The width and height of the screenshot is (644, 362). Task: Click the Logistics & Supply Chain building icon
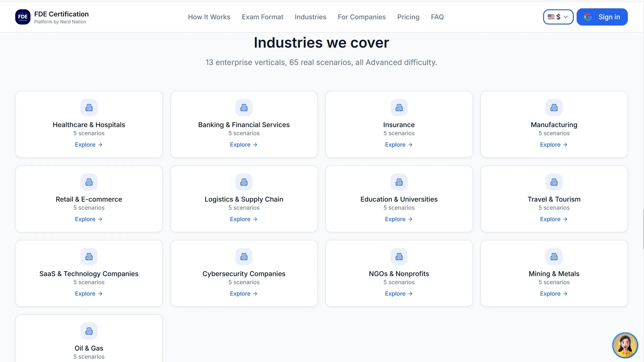[244, 182]
